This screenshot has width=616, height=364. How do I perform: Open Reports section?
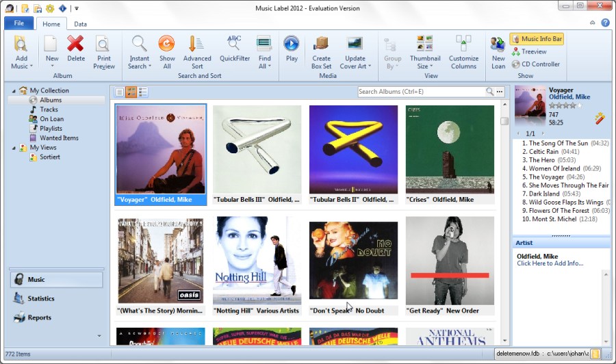[x=57, y=317]
